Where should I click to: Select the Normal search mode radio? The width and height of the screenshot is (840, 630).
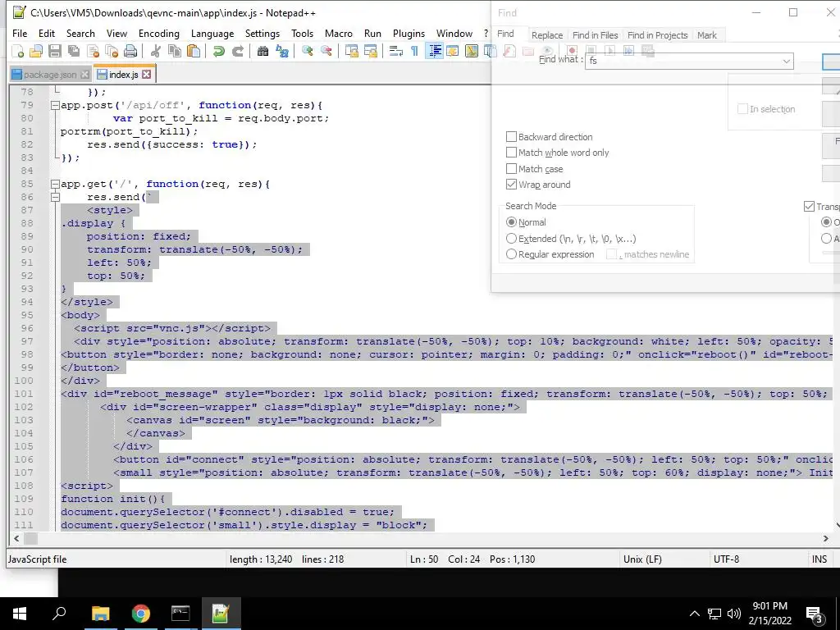(x=511, y=221)
